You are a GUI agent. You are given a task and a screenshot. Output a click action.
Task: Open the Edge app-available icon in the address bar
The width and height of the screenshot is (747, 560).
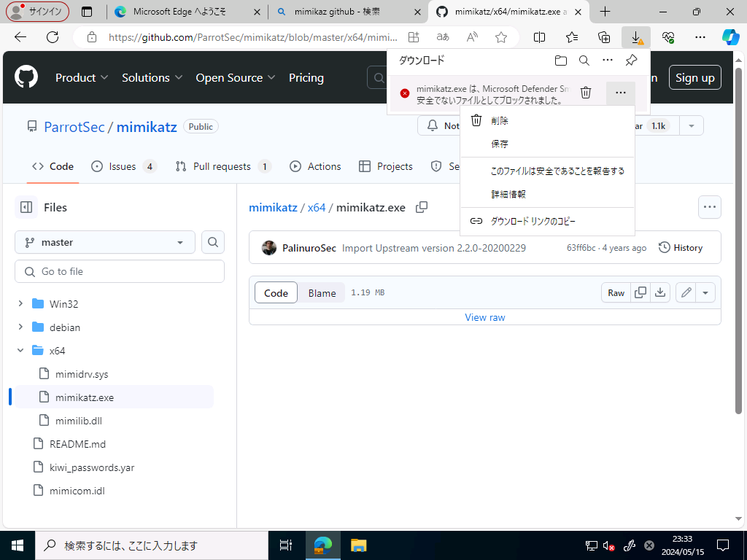pos(414,37)
